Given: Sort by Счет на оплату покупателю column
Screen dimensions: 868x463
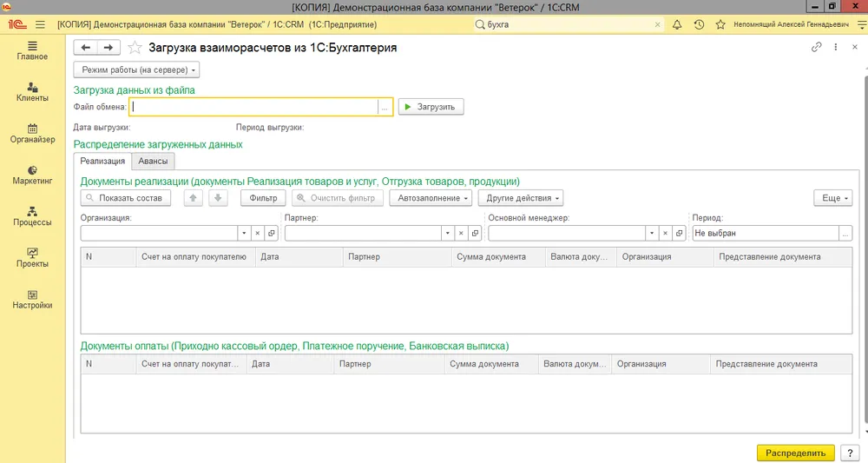Looking at the screenshot, I should click(195, 257).
